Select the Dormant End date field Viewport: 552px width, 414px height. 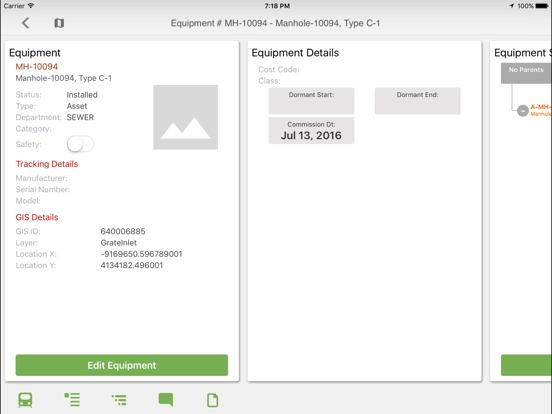click(418, 101)
